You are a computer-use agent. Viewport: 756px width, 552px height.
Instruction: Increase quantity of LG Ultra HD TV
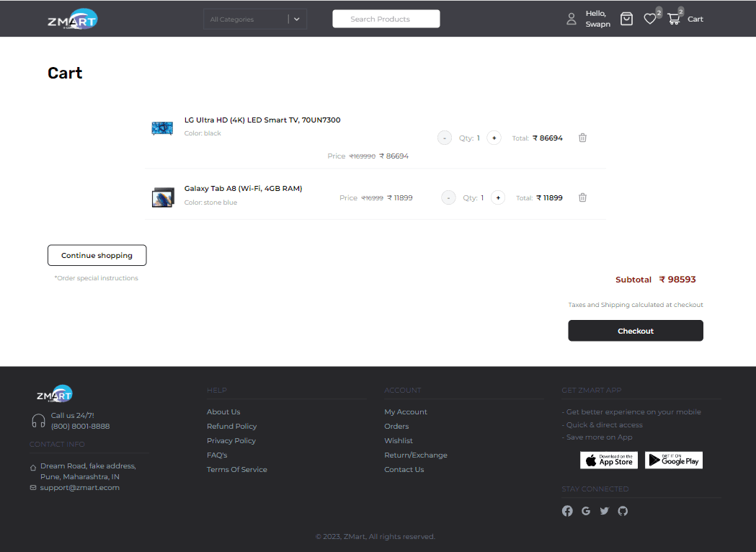(x=494, y=138)
